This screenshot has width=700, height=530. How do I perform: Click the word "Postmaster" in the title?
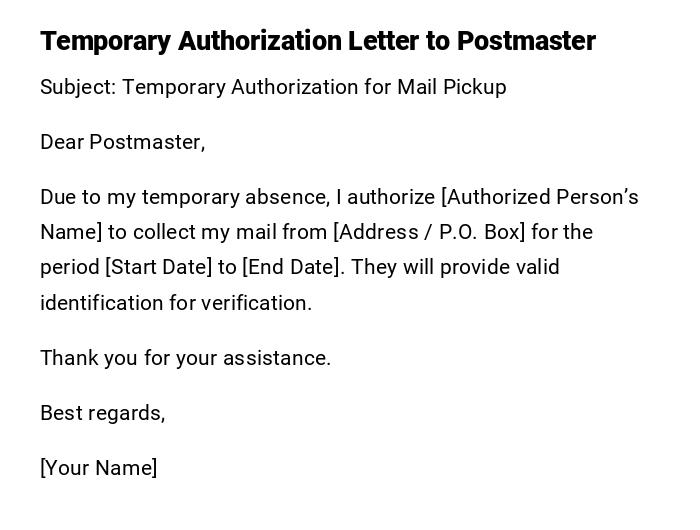click(x=526, y=41)
